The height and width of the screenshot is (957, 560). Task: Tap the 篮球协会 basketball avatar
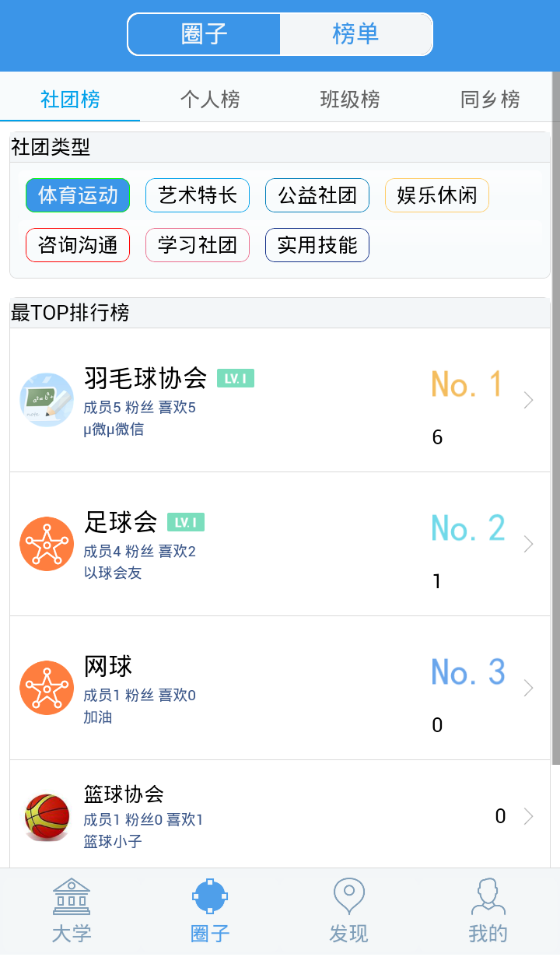(x=47, y=816)
